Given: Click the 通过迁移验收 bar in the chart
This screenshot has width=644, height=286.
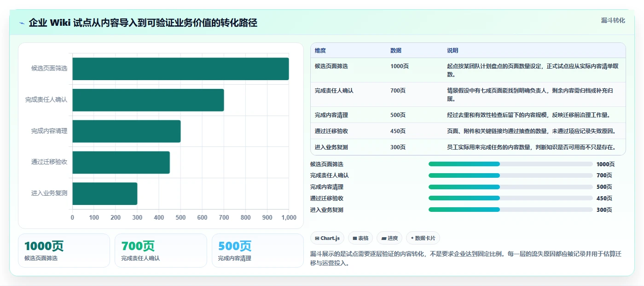Looking at the screenshot, I should [121, 162].
